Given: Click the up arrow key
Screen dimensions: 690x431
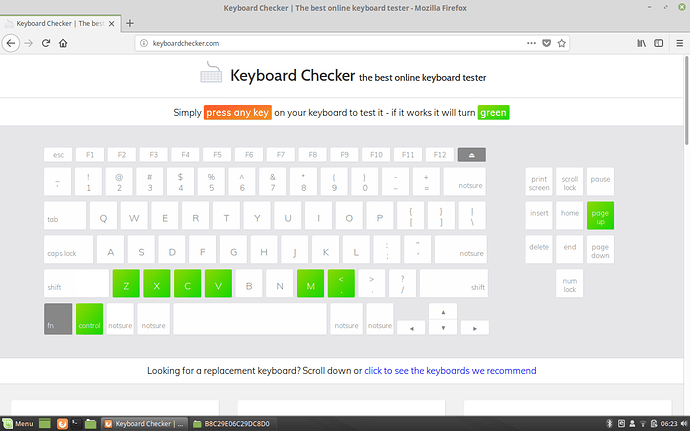Looking at the screenshot, I should pos(443,312).
